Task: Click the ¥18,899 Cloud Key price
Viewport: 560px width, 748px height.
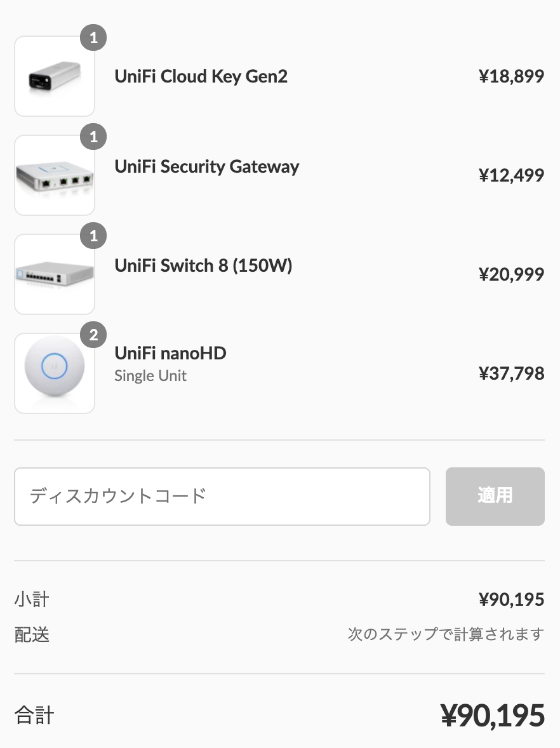Action: coord(511,76)
